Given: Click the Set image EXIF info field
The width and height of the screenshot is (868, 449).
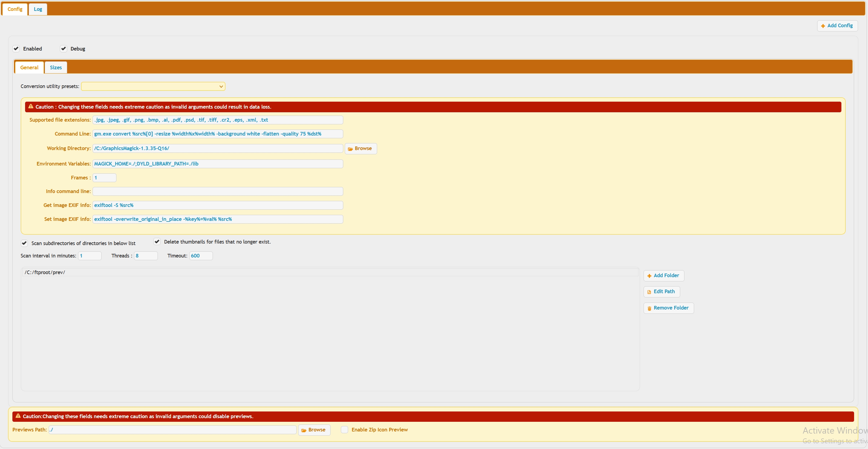Looking at the screenshot, I should (x=218, y=219).
